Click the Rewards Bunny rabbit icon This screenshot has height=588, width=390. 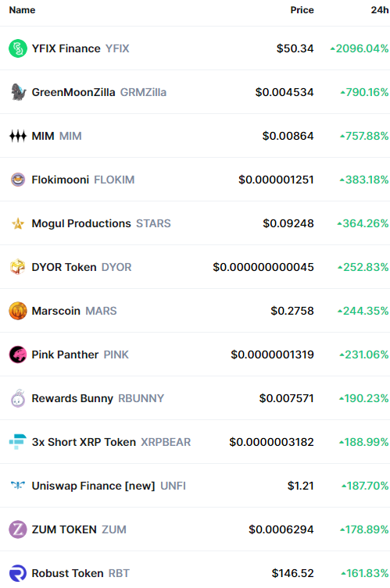[18, 398]
